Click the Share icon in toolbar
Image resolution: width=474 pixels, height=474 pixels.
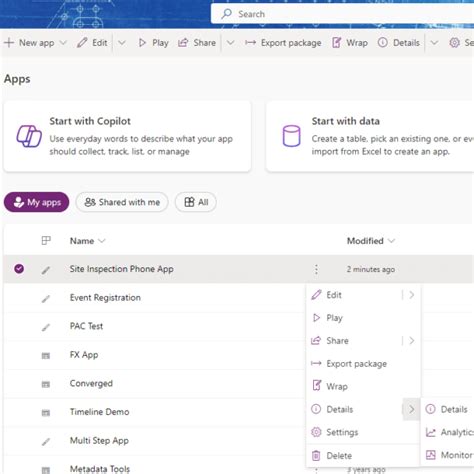coord(183,43)
